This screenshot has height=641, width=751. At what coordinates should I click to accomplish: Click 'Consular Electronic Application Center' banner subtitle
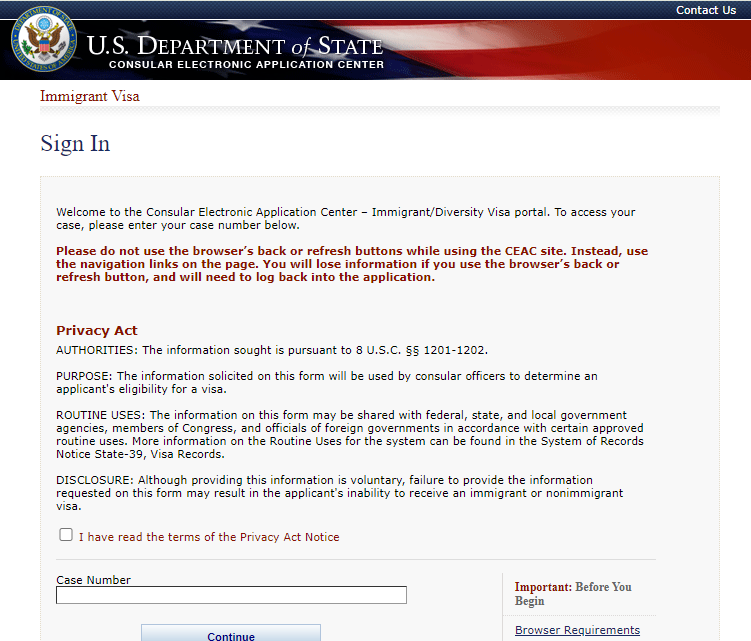pos(246,64)
